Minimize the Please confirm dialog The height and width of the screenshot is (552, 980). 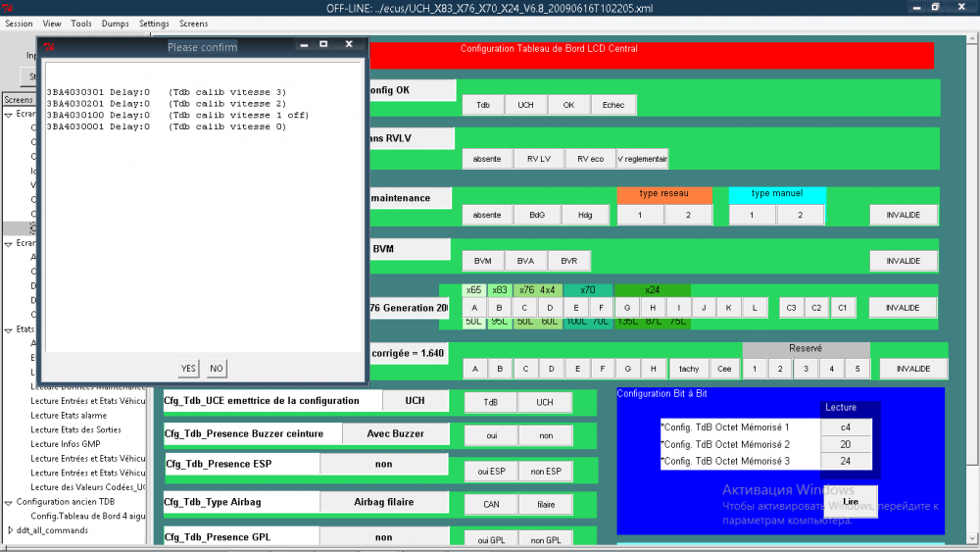(304, 44)
